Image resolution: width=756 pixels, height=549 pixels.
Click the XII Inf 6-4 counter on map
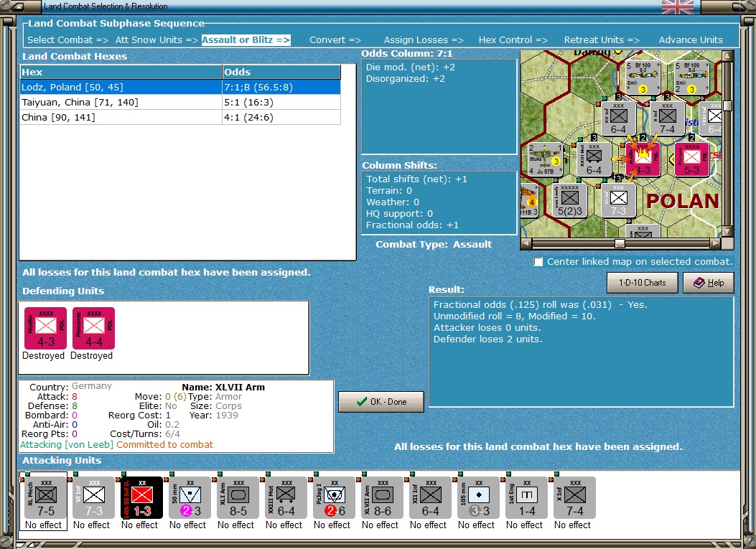pyautogui.click(x=619, y=118)
